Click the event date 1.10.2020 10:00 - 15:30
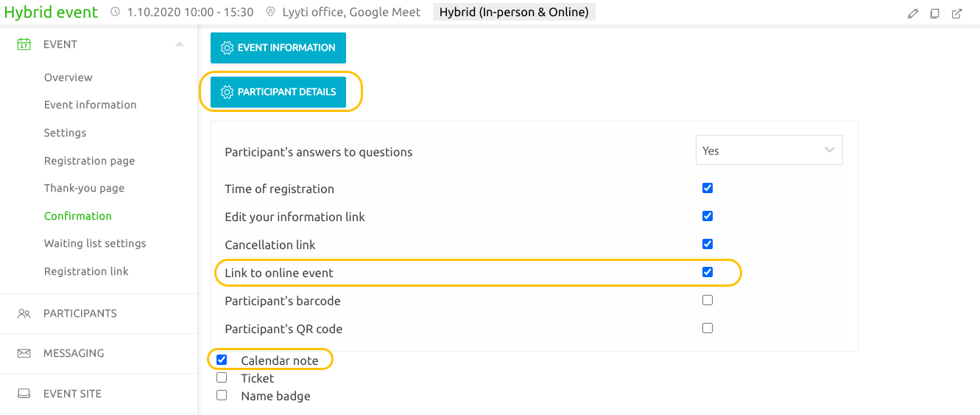This screenshot has height=415, width=980. point(190,12)
